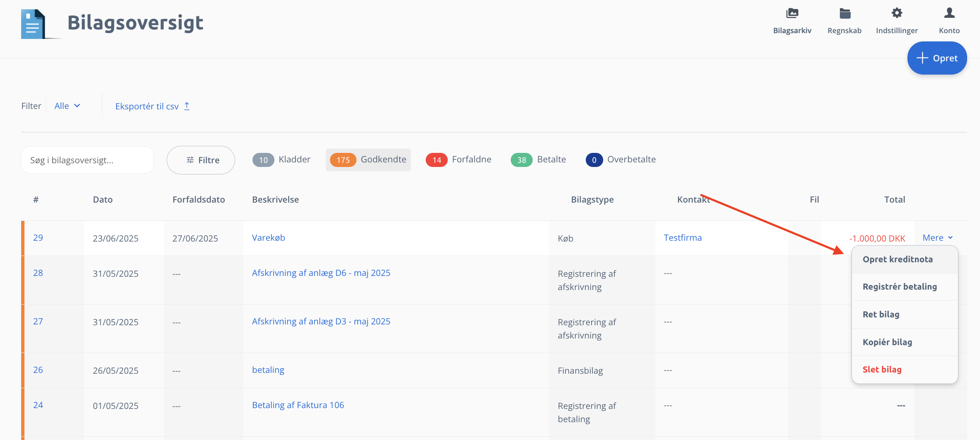Click the 26/05/2025 date cell

click(x=116, y=371)
